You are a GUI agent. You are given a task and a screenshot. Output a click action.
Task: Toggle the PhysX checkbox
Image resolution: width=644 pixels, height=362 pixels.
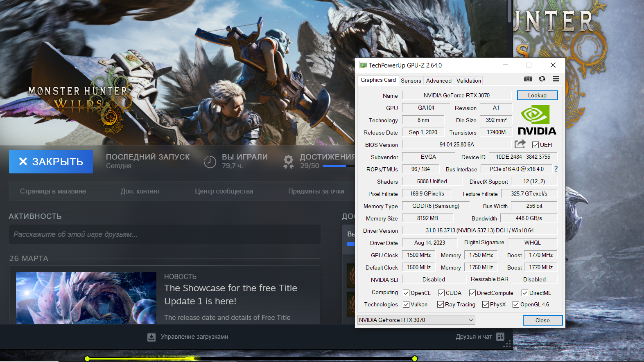point(486,304)
